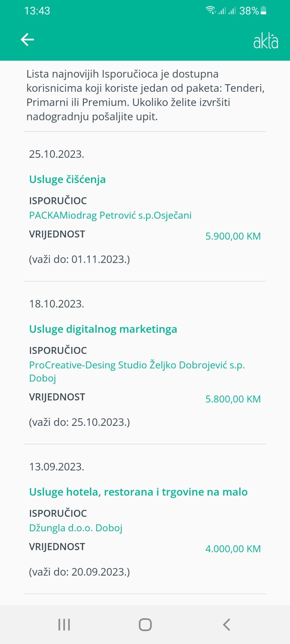Tap the Wi-Fi signal icon
This screenshot has width=290, height=644.
point(211,10)
